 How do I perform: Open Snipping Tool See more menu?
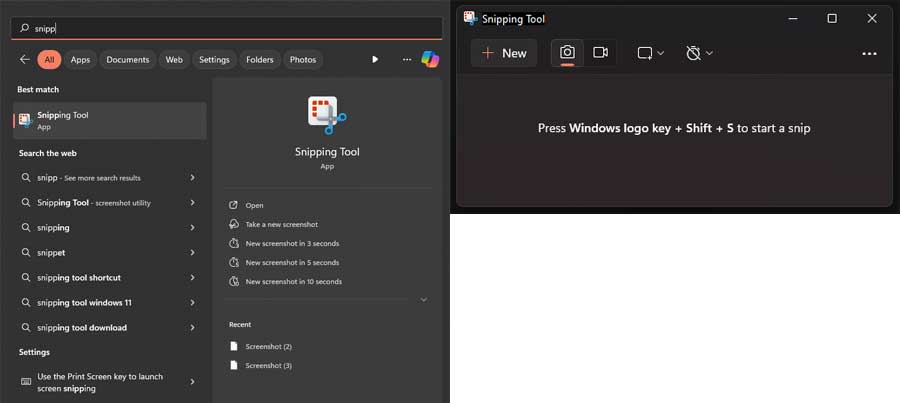tap(870, 53)
